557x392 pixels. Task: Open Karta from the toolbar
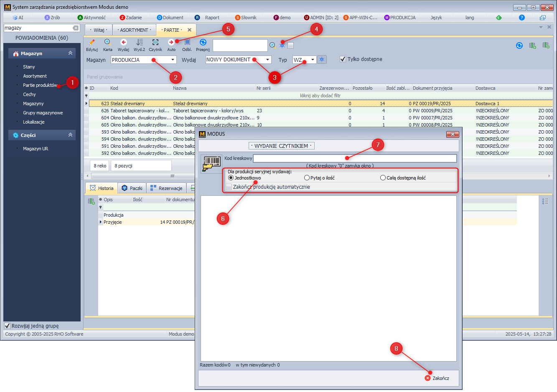click(107, 42)
